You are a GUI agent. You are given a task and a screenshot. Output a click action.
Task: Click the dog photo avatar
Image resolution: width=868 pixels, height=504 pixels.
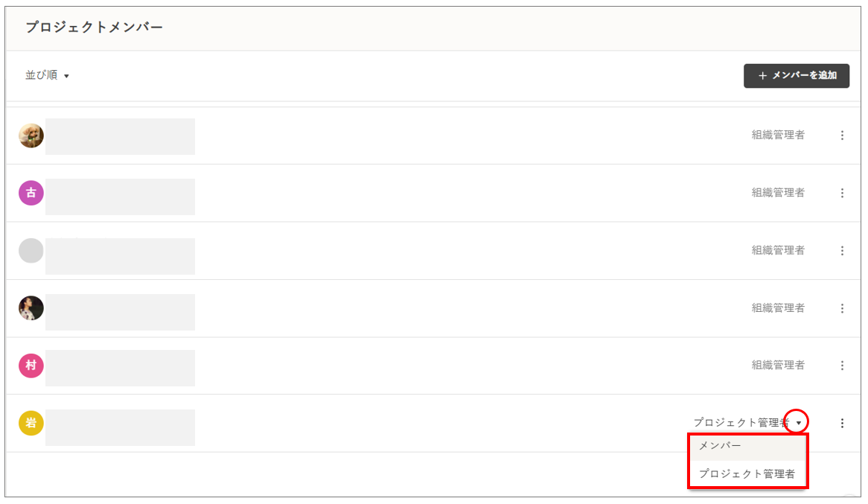pyautogui.click(x=31, y=135)
